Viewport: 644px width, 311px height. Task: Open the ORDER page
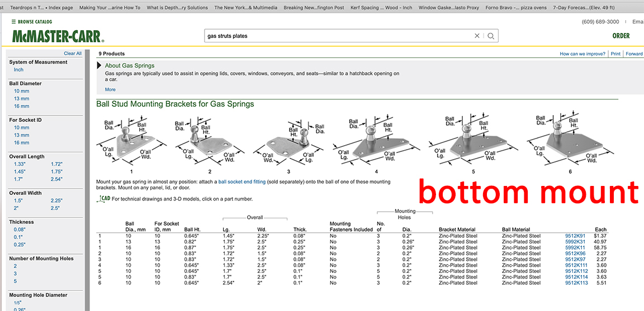click(621, 36)
